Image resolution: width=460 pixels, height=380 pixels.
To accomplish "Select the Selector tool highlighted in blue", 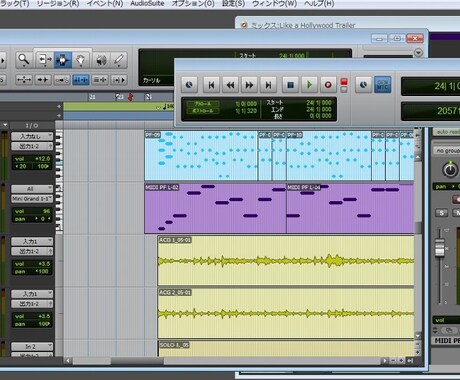I will click(63, 60).
